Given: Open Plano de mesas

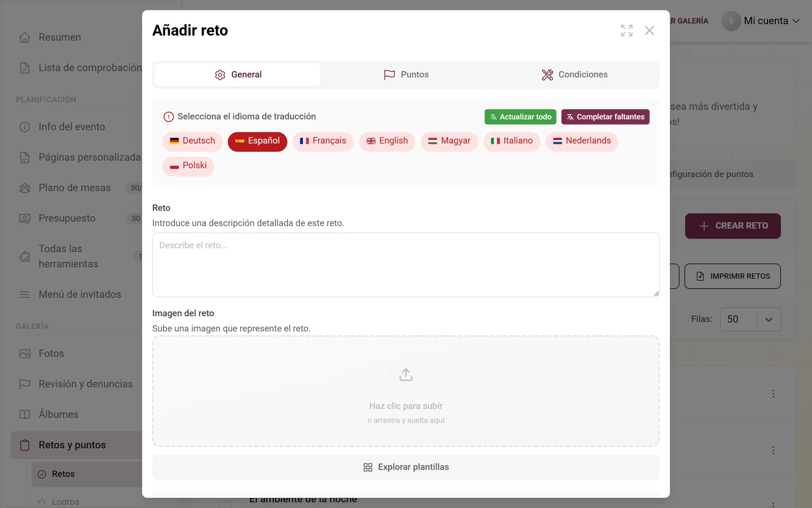Looking at the screenshot, I should (74, 188).
